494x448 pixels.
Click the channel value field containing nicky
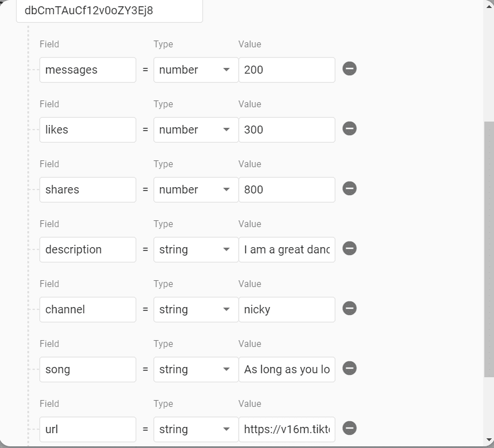click(x=286, y=309)
